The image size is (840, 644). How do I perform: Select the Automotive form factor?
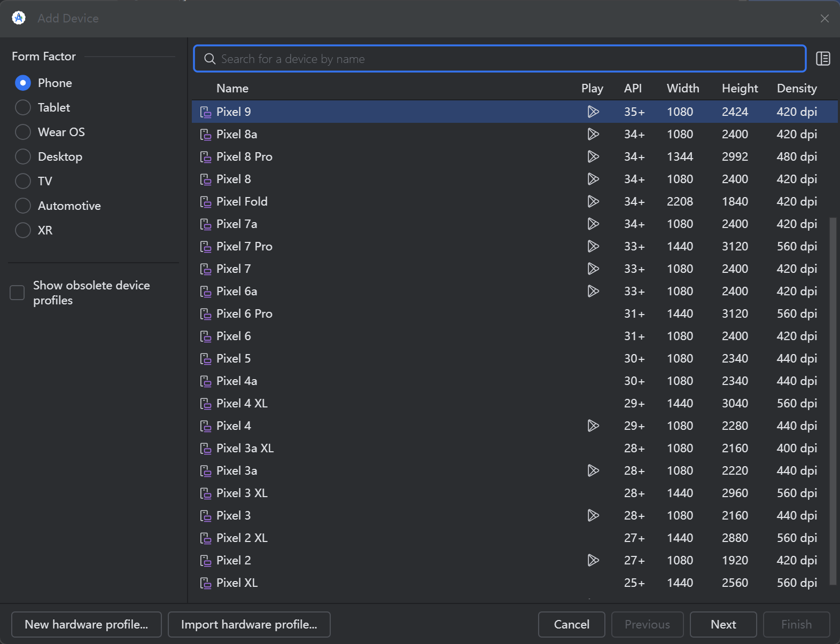[23, 206]
